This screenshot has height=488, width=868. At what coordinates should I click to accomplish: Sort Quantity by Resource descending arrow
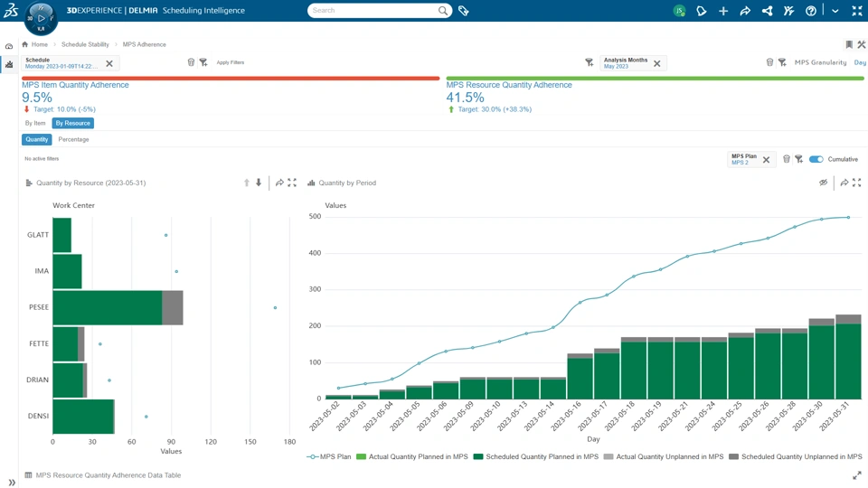coord(259,183)
